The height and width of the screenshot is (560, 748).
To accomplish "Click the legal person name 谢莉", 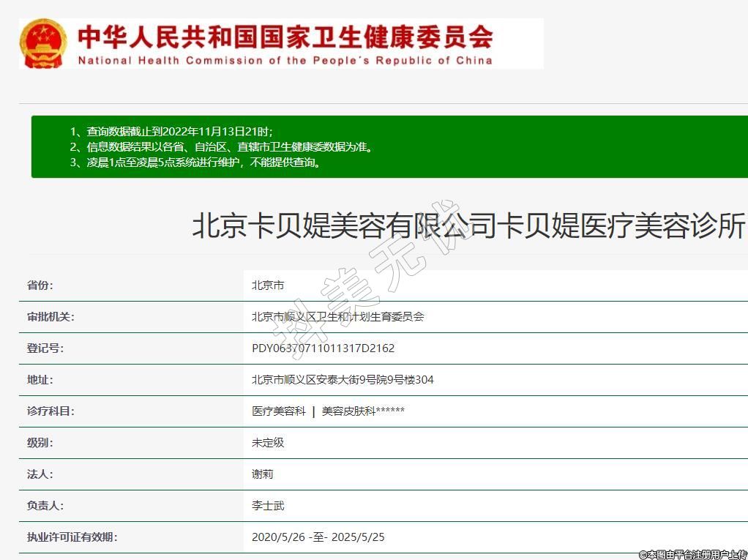I will click(x=263, y=474).
